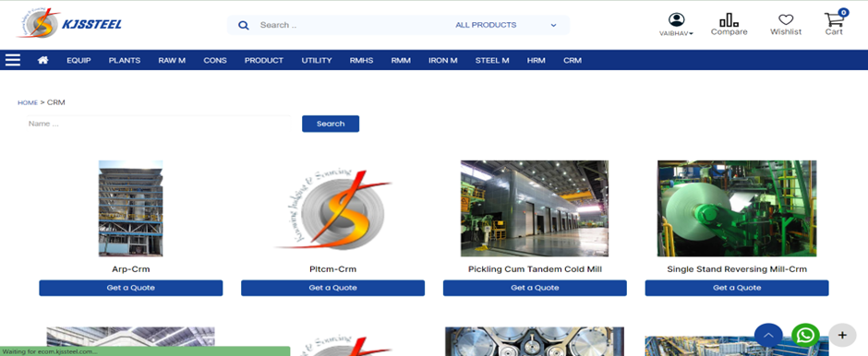Open the RAW M menu
This screenshot has height=356, width=868.
pyautogui.click(x=172, y=60)
